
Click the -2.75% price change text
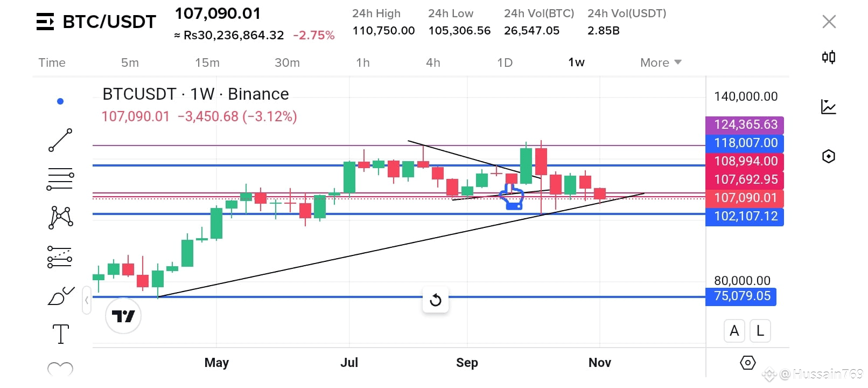click(x=314, y=36)
